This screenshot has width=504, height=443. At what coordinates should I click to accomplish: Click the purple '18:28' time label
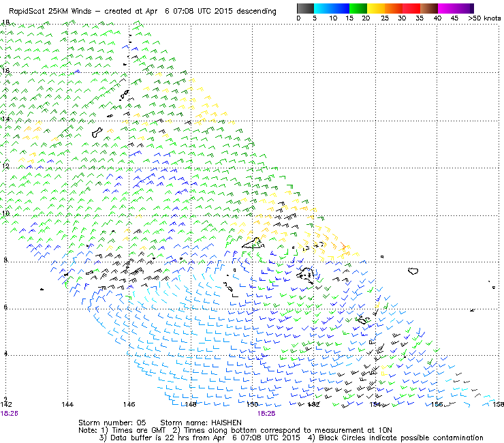point(10,414)
